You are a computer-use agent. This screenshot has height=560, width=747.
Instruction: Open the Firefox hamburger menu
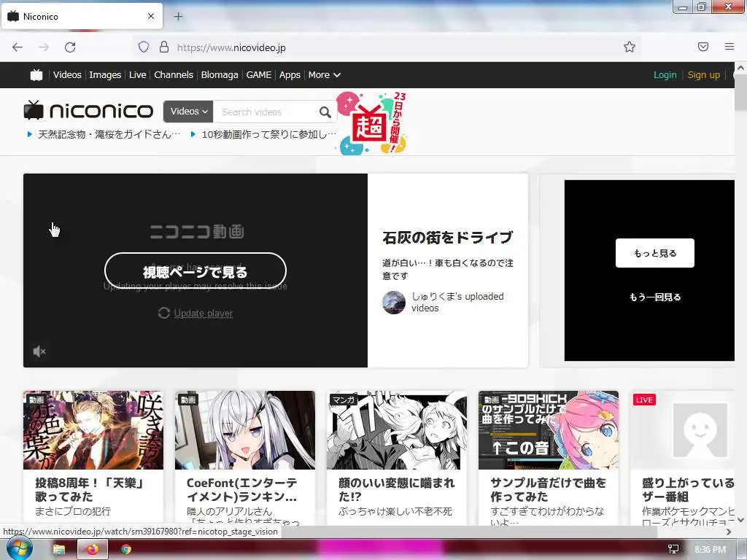tap(729, 47)
